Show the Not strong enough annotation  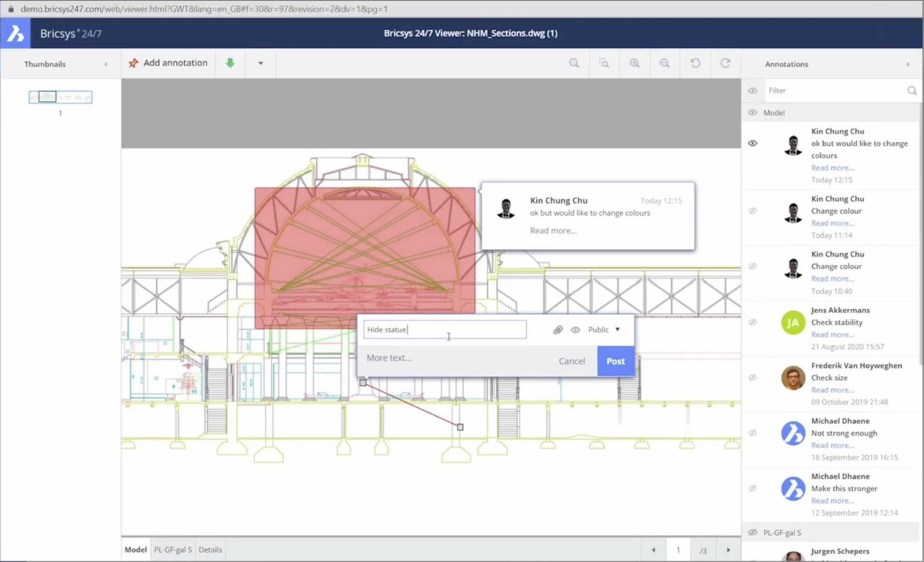[753, 433]
